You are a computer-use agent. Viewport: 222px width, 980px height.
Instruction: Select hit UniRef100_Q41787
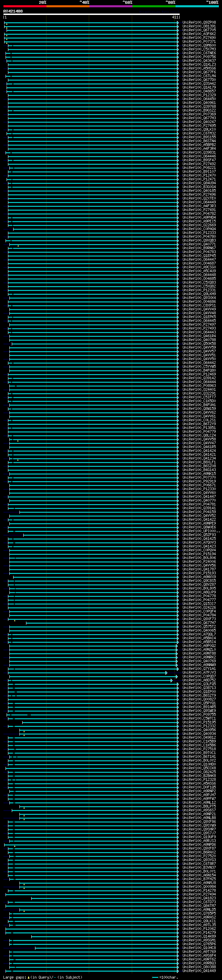[199, 569]
